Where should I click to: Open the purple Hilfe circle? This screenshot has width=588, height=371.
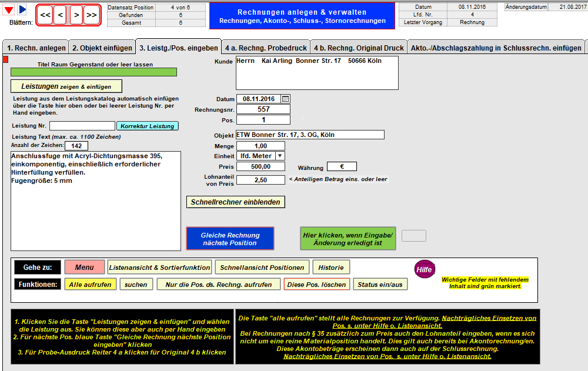[425, 269]
